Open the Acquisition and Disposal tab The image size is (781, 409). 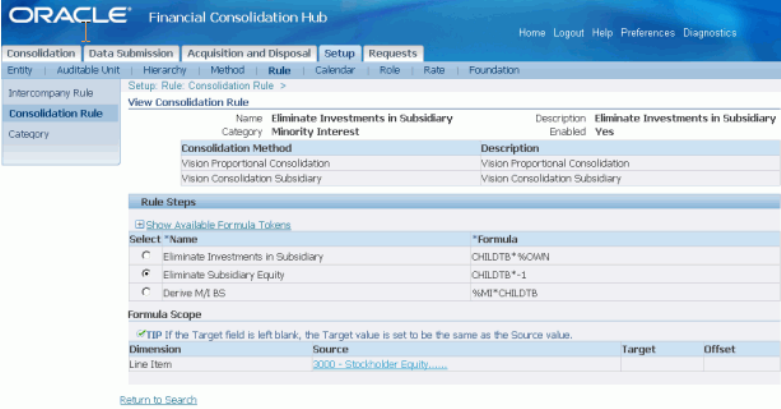pyautogui.click(x=249, y=53)
